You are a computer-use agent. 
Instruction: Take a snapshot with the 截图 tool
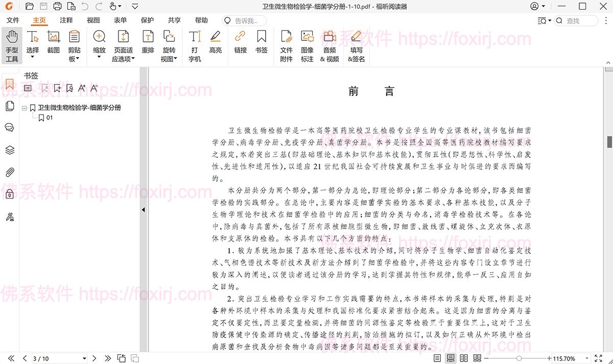[x=53, y=43]
